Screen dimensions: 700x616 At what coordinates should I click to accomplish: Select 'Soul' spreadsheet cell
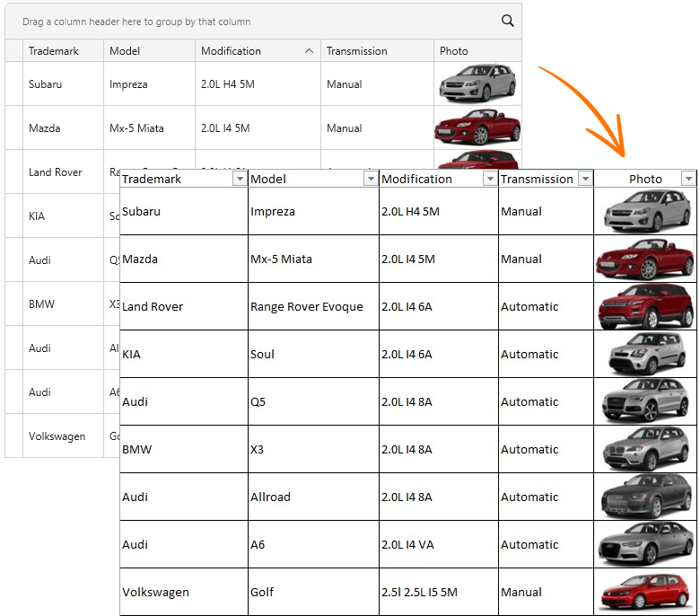(313, 354)
